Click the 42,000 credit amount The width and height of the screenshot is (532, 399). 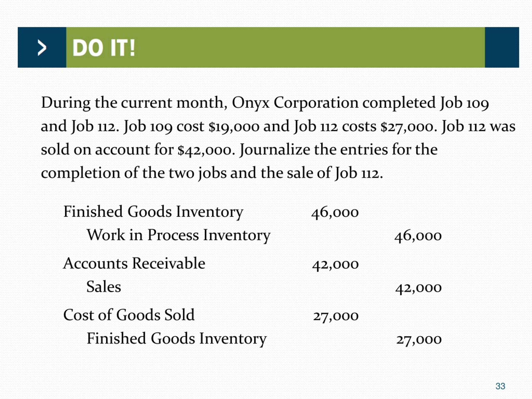pyautogui.click(x=419, y=288)
